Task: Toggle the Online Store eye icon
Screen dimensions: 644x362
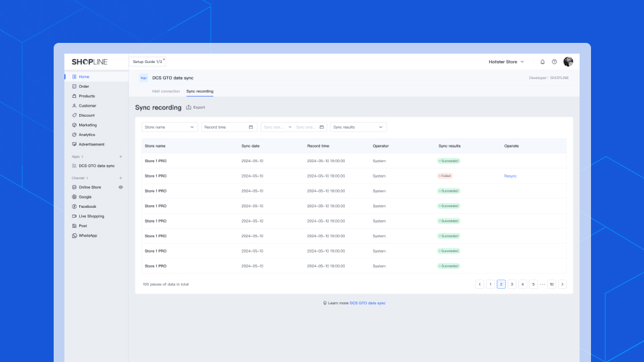Action: (121, 187)
